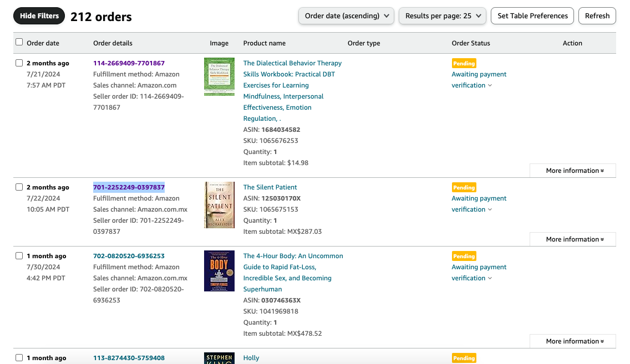Click SKU: 1065676253 text

[x=271, y=141]
